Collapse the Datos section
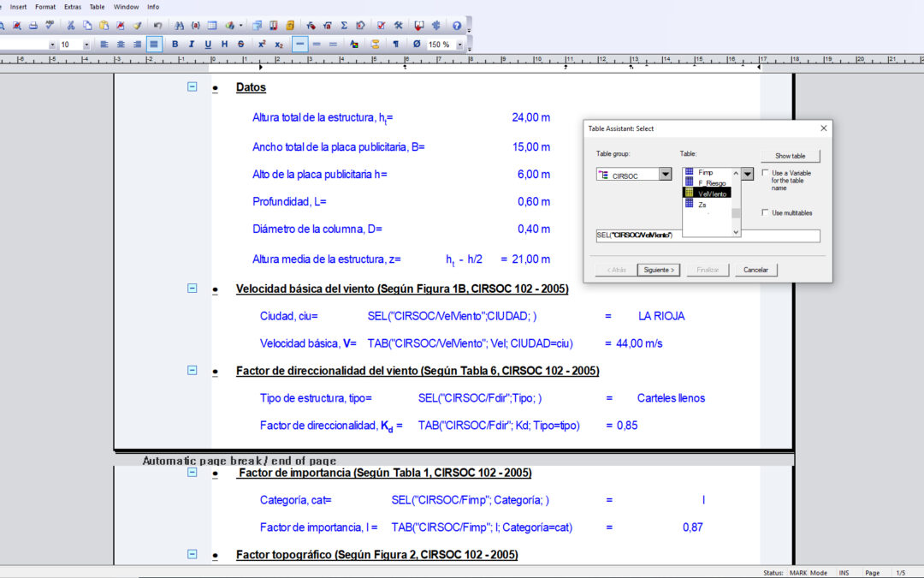924x578 pixels. click(x=192, y=86)
